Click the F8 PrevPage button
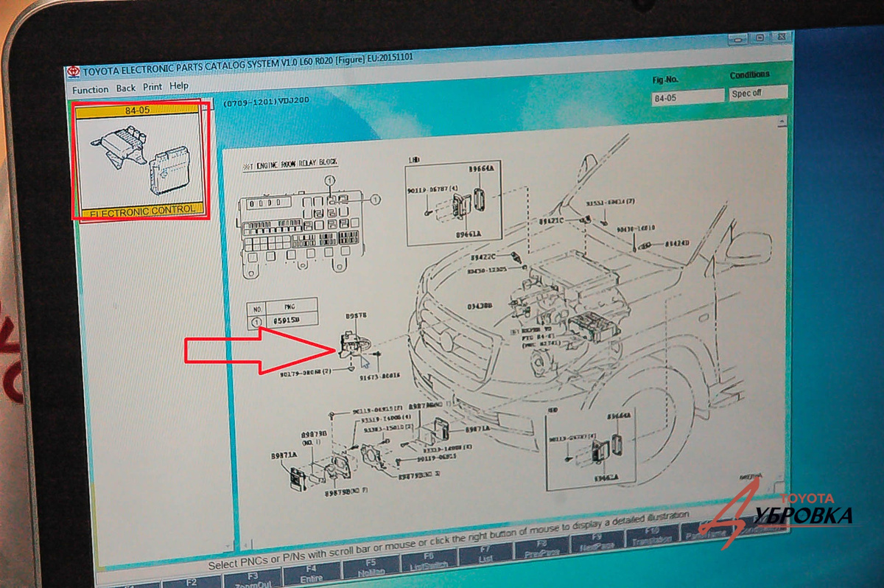The height and width of the screenshot is (588, 884). point(541,548)
